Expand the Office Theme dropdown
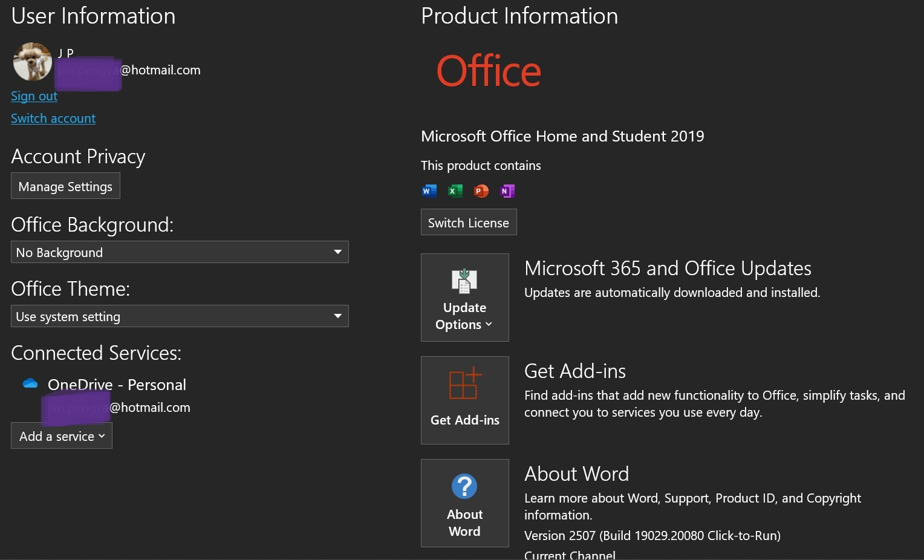 [x=180, y=316]
